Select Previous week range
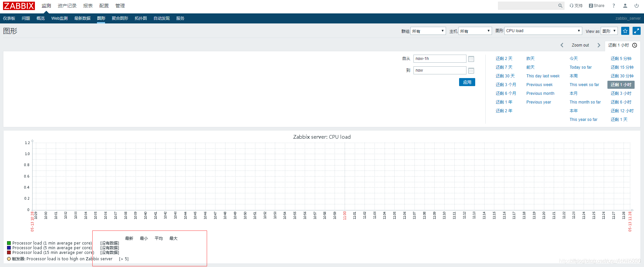644x267 pixels. pos(540,85)
